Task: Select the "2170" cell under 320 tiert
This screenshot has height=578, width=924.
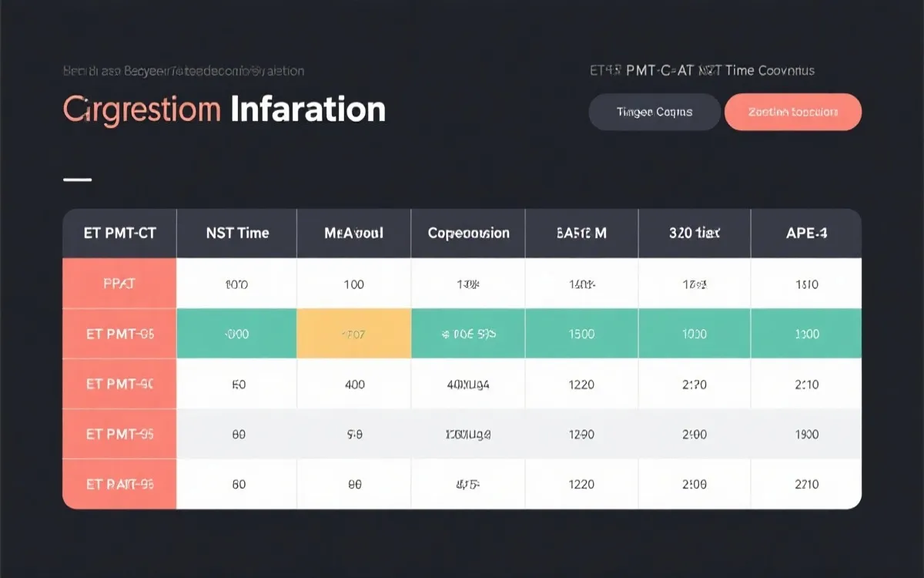Action: [695, 385]
